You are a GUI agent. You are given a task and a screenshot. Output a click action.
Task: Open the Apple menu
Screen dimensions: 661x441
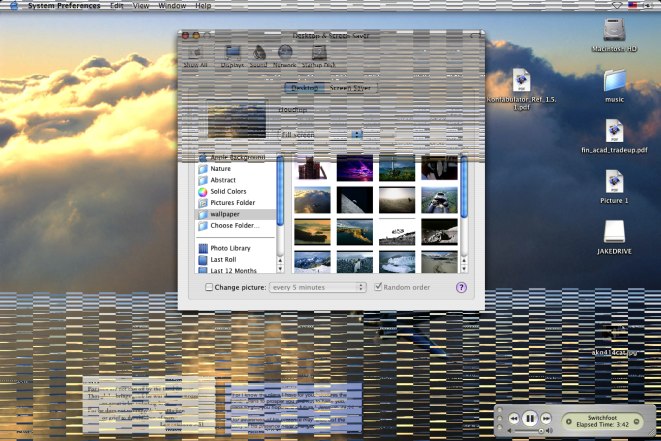[13, 6]
